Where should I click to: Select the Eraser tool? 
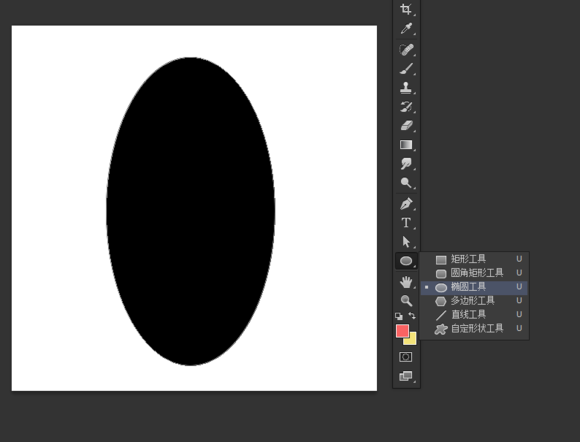406,126
